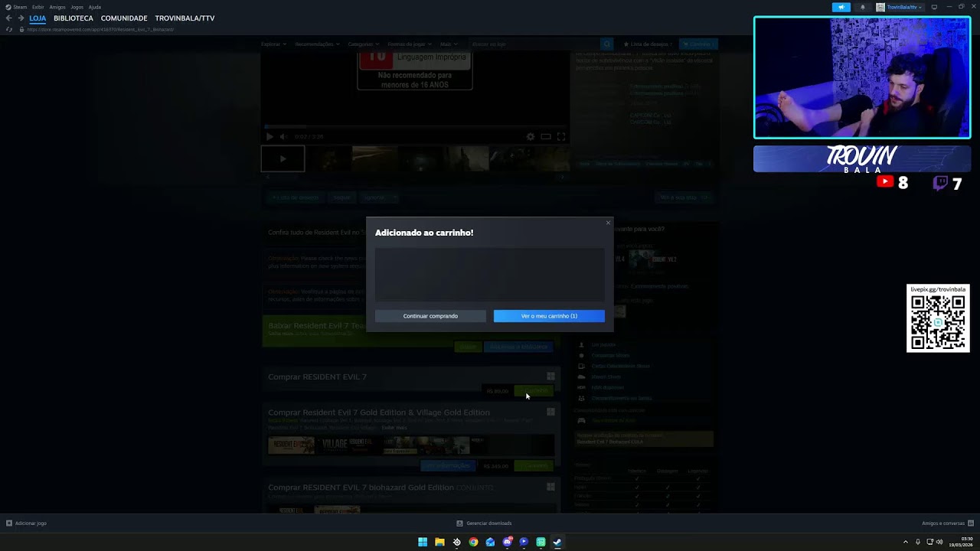Click the back navigation arrow

(x=9, y=18)
